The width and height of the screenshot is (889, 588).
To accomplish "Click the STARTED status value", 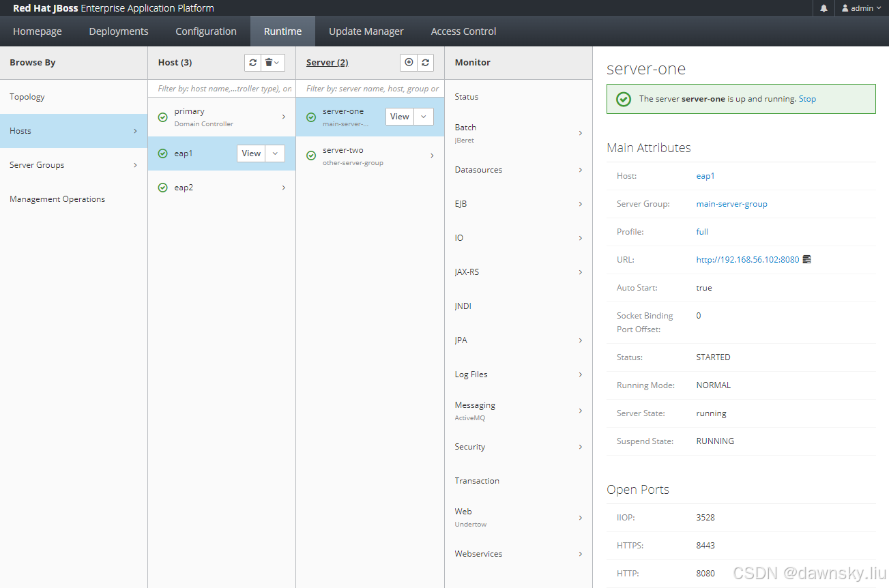I will [714, 357].
